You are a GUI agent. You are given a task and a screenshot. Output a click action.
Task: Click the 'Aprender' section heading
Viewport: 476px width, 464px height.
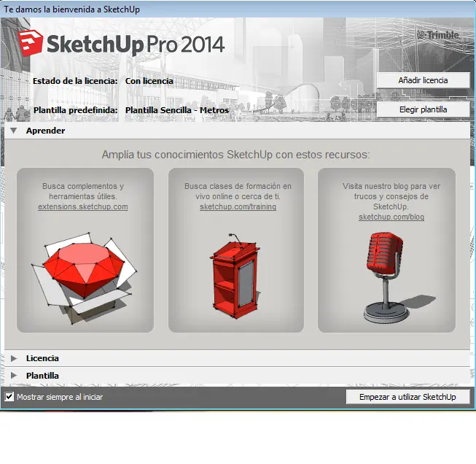pyautogui.click(x=45, y=131)
